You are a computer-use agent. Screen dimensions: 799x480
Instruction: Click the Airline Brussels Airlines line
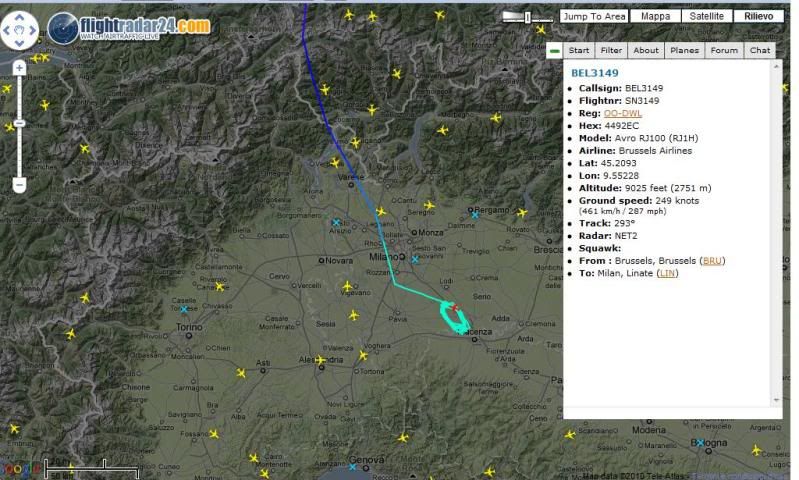coord(635,151)
